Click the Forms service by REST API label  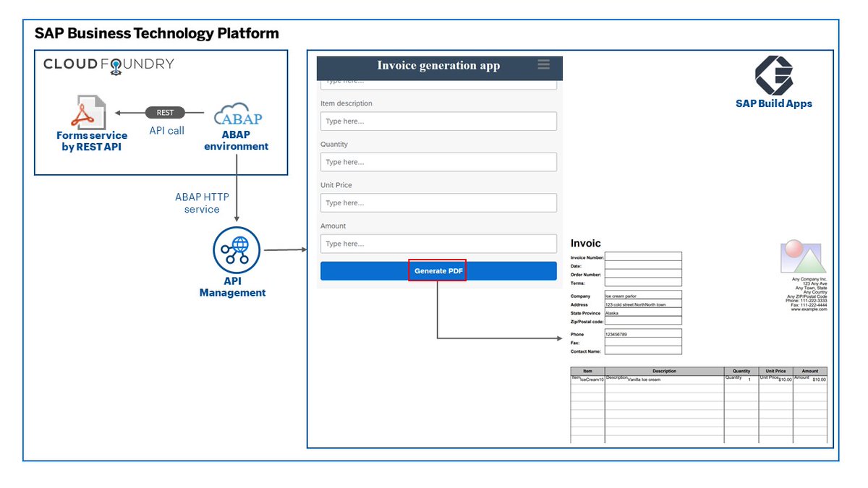click(92, 141)
